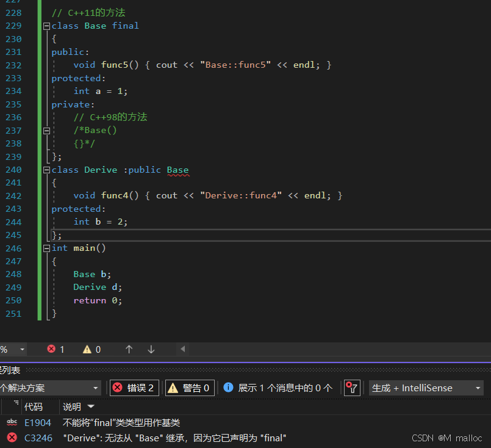The image size is (491, 448).
Task: Click the // C++11的方法 comment
Action: (88, 13)
